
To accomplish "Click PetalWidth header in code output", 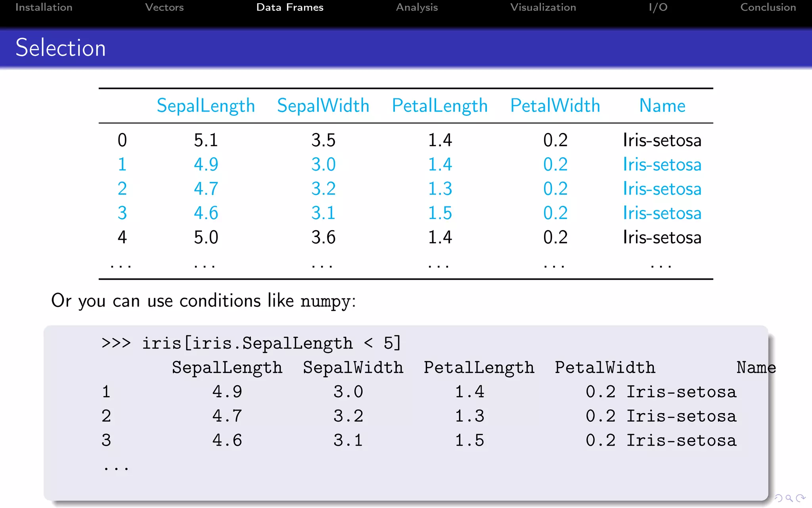I will pos(605,368).
